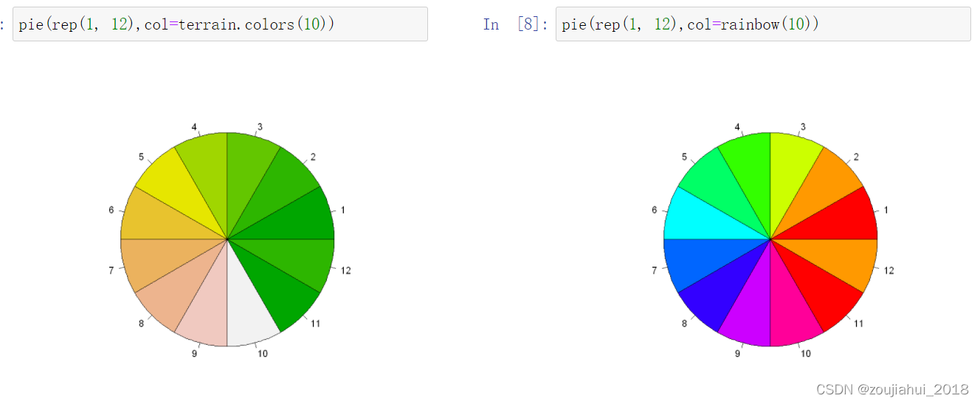Click the label 6 beside the terrain pie
Image resolution: width=980 pixels, height=404 pixels.
pyautogui.click(x=111, y=210)
